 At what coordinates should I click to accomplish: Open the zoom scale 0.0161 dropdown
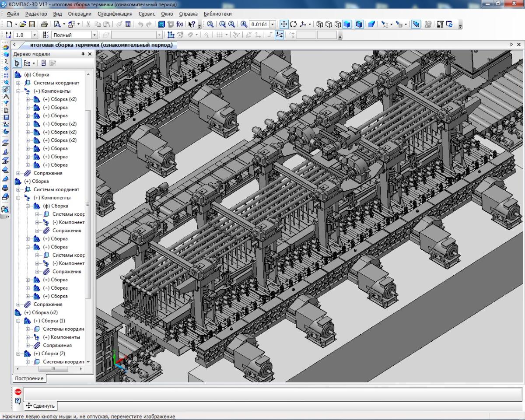click(x=273, y=24)
